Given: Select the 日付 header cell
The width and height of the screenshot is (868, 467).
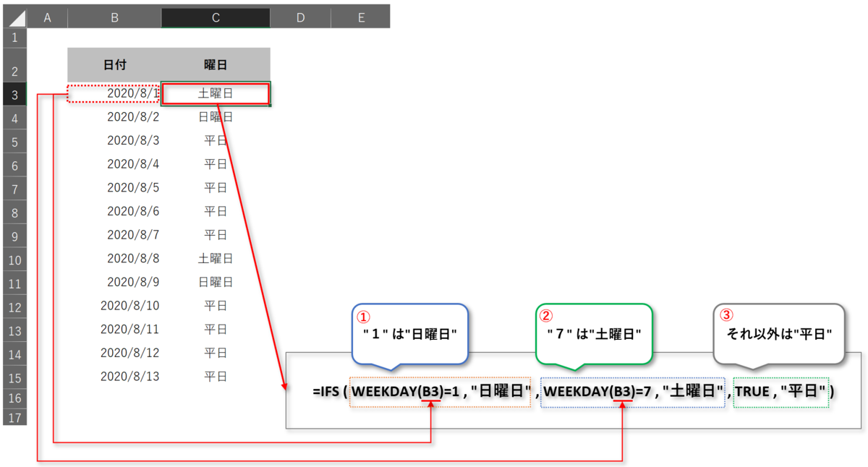Looking at the screenshot, I should (114, 64).
